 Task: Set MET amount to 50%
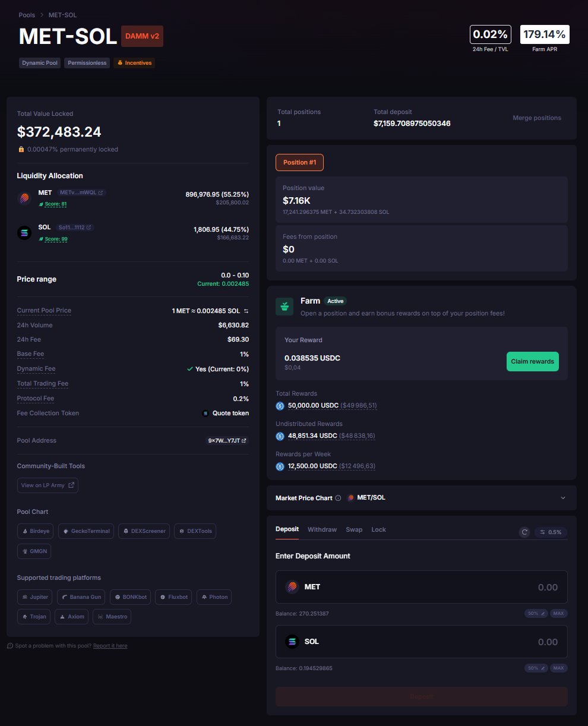click(x=536, y=613)
